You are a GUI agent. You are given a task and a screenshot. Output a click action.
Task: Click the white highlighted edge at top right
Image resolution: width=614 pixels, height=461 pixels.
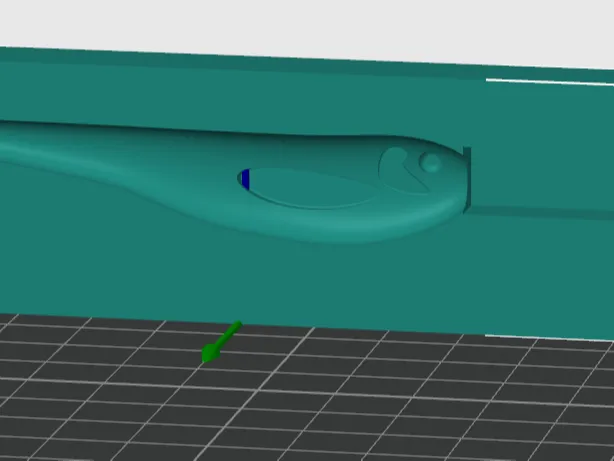point(549,81)
